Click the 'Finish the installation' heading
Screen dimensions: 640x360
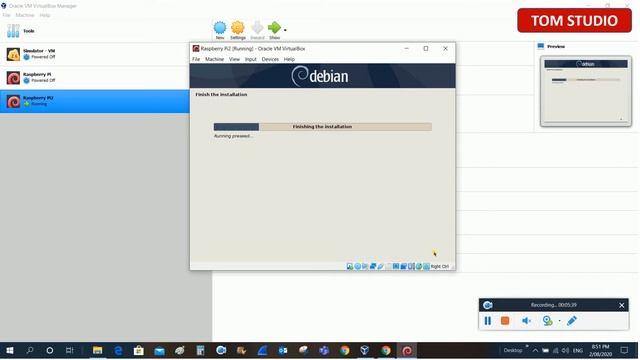221,94
